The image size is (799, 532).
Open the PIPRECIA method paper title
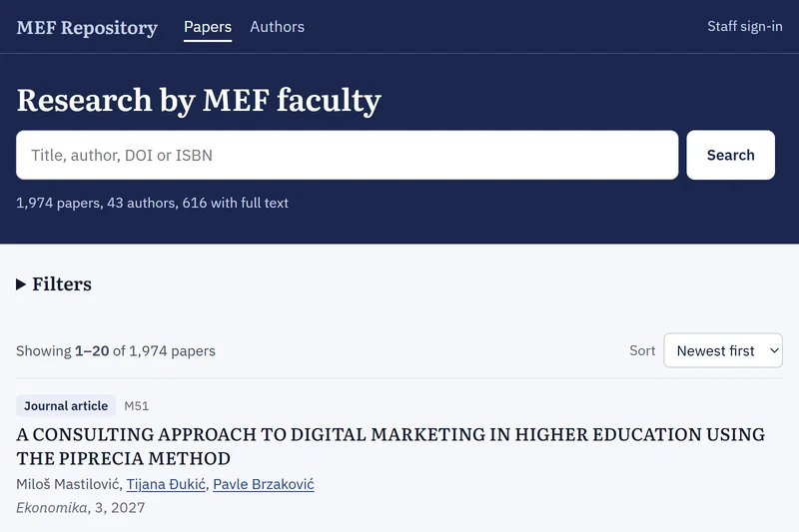[391, 446]
